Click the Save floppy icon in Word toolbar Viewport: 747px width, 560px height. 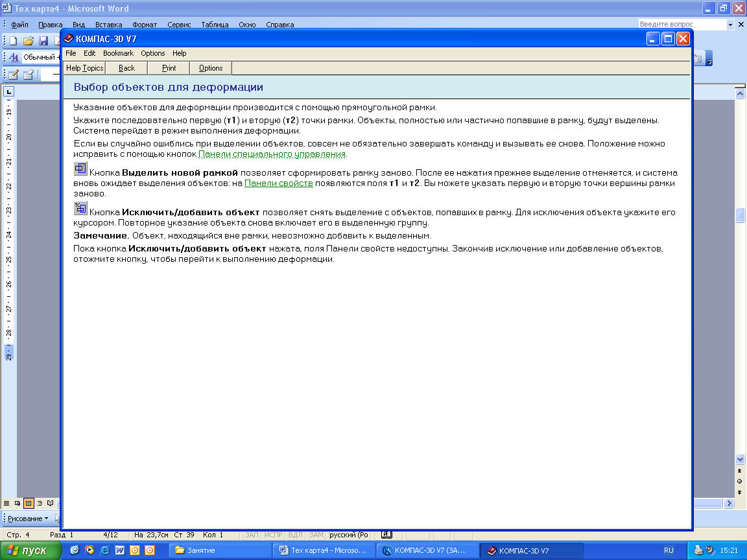[43, 41]
